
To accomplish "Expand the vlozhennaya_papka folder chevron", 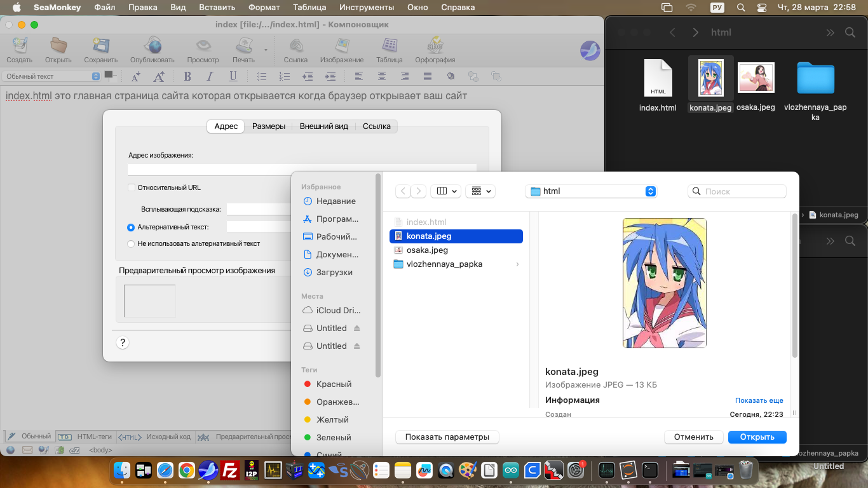I will [517, 264].
